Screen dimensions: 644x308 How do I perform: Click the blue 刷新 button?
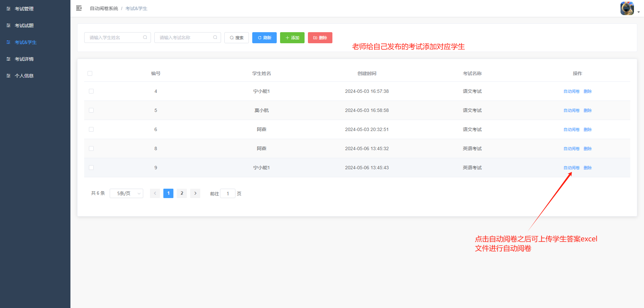coord(264,38)
